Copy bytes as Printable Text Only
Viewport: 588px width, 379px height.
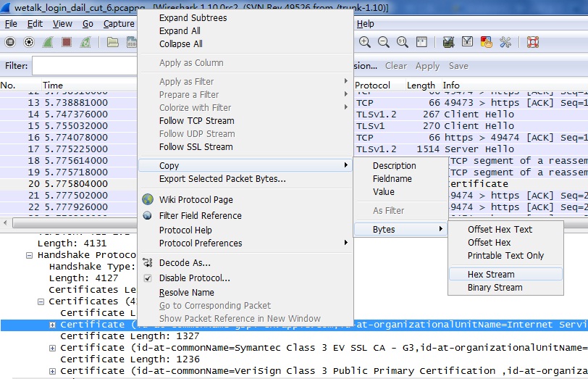(505, 256)
